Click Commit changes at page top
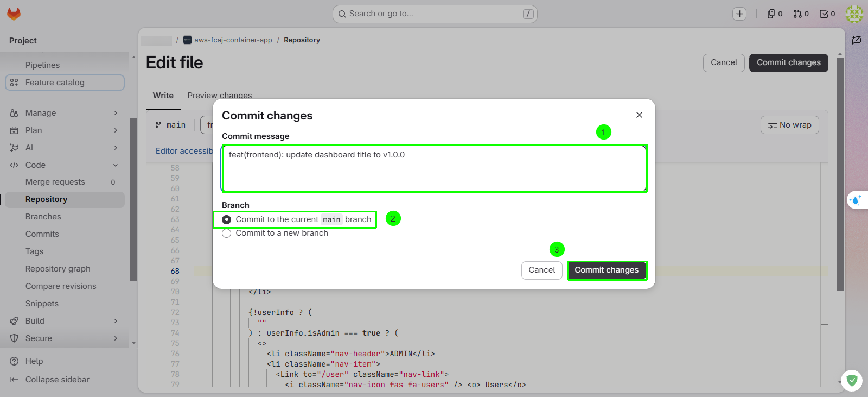 pyautogui.click(x=788, y=62)
